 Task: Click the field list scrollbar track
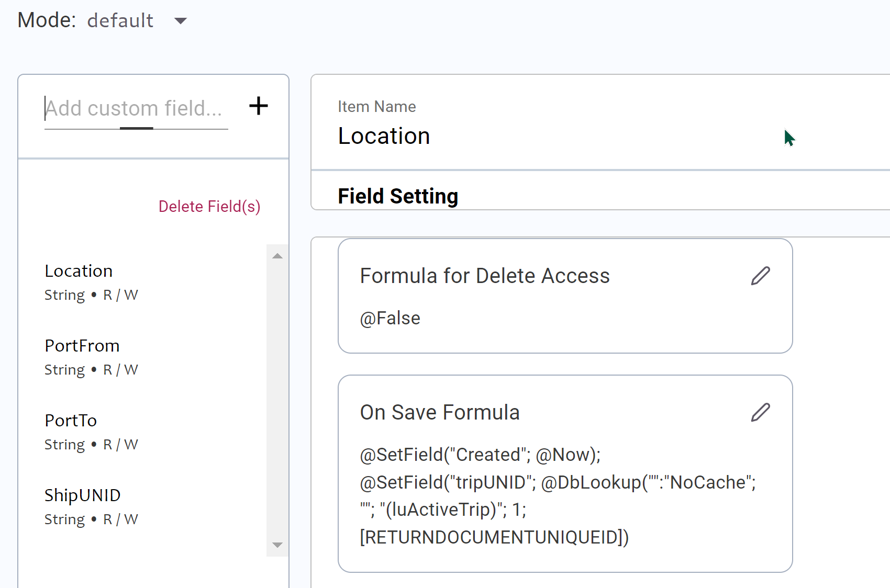[x=277, y=400]
